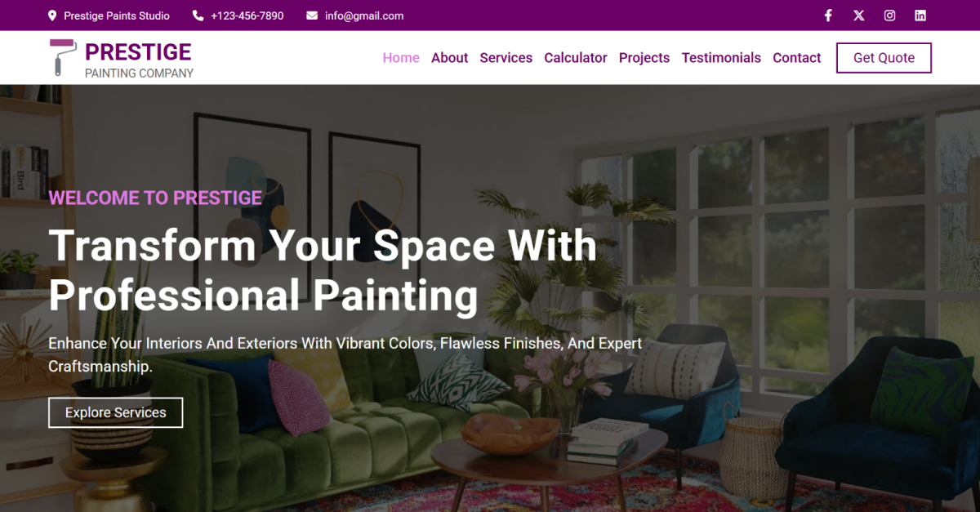Click the phone handset icon

click(198, 16)
